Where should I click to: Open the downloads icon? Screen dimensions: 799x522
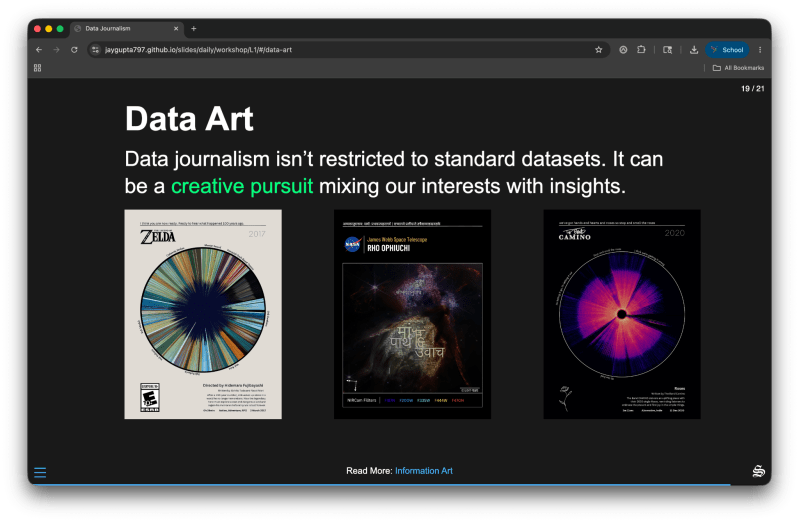[x=694, y=49]
